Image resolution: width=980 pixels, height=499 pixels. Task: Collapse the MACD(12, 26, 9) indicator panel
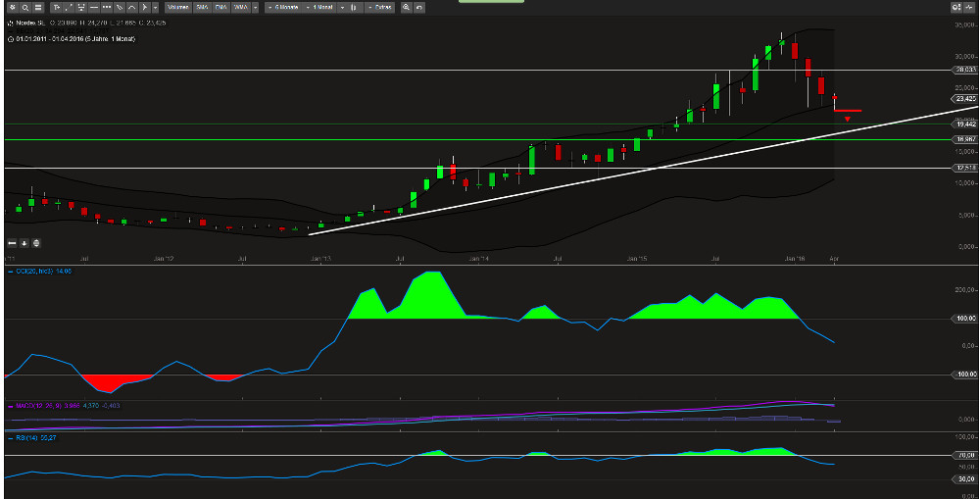10,405
